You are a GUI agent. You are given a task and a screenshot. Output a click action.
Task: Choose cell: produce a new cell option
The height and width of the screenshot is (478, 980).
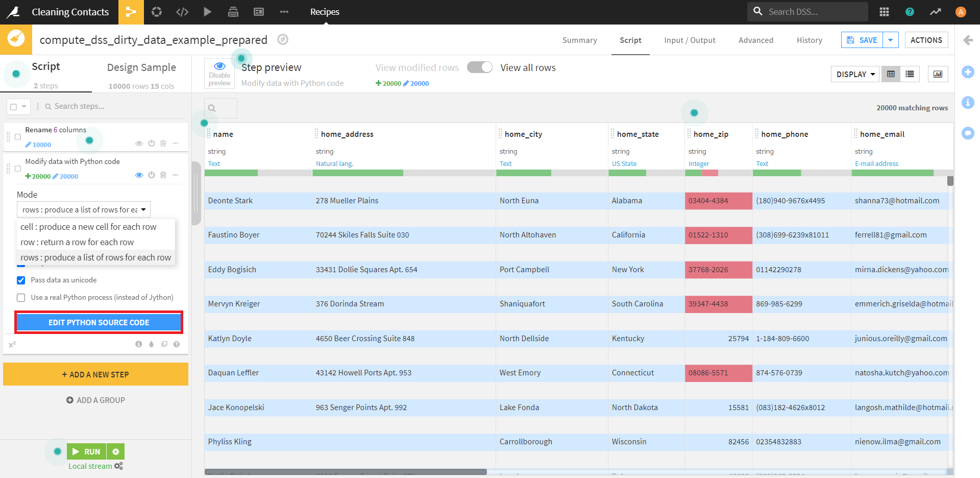[x=96, y=227]
